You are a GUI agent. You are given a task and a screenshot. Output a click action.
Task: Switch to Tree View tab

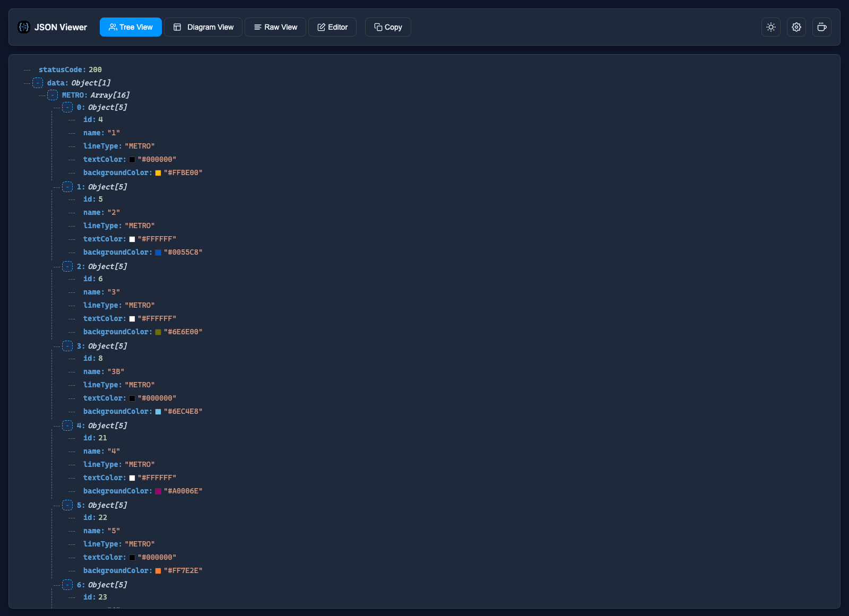click(x=131, y=27)
